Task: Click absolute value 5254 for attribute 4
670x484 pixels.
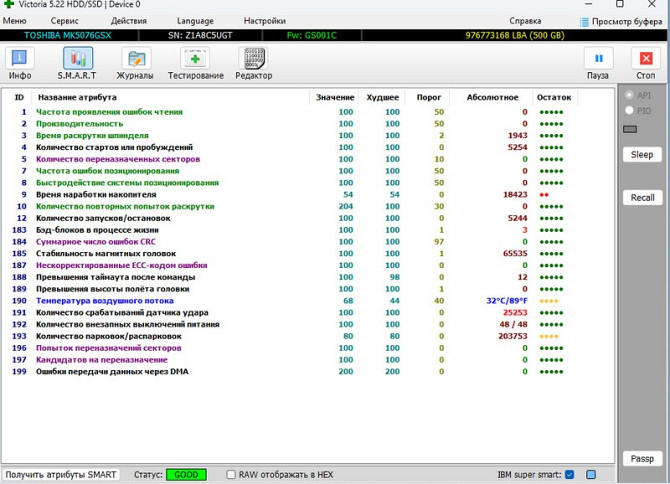Action: 517,147
